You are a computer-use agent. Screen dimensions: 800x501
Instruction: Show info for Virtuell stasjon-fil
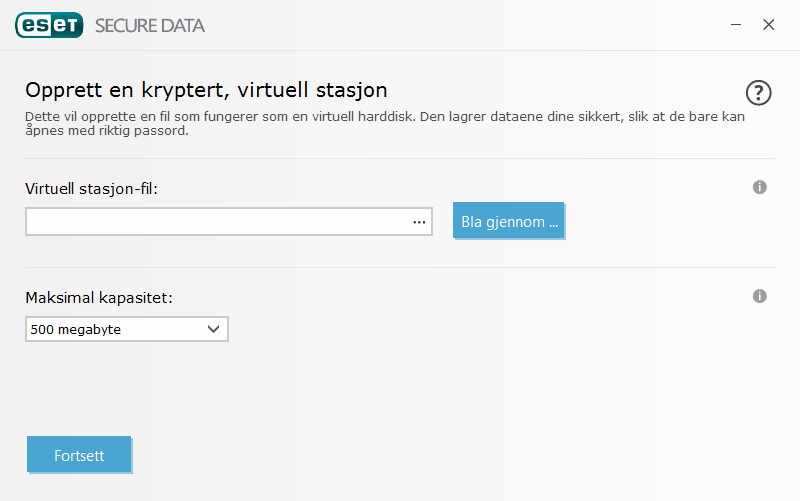pyautogui.click(x=760, y=187)
